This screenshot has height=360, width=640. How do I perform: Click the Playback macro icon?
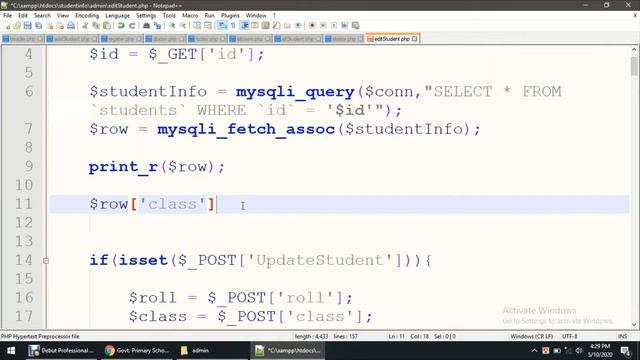tap(333, 26)
